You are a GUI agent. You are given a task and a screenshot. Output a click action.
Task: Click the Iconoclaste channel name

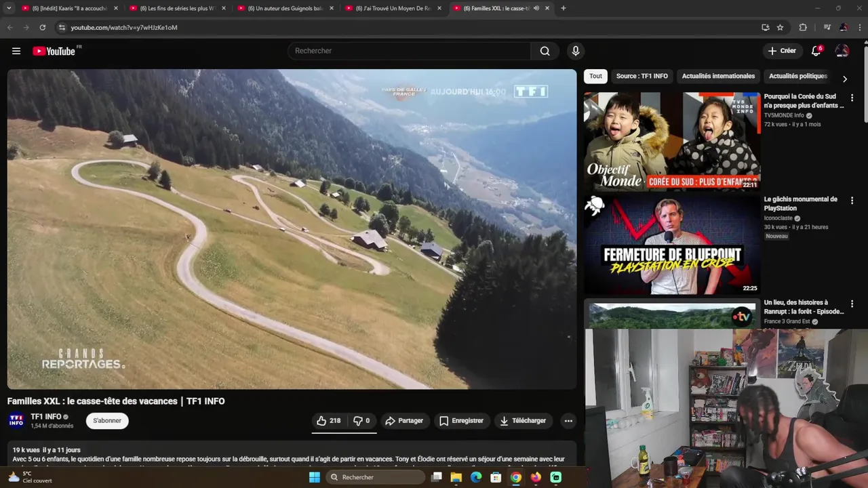pyautogui.click(x=778, y=218)
